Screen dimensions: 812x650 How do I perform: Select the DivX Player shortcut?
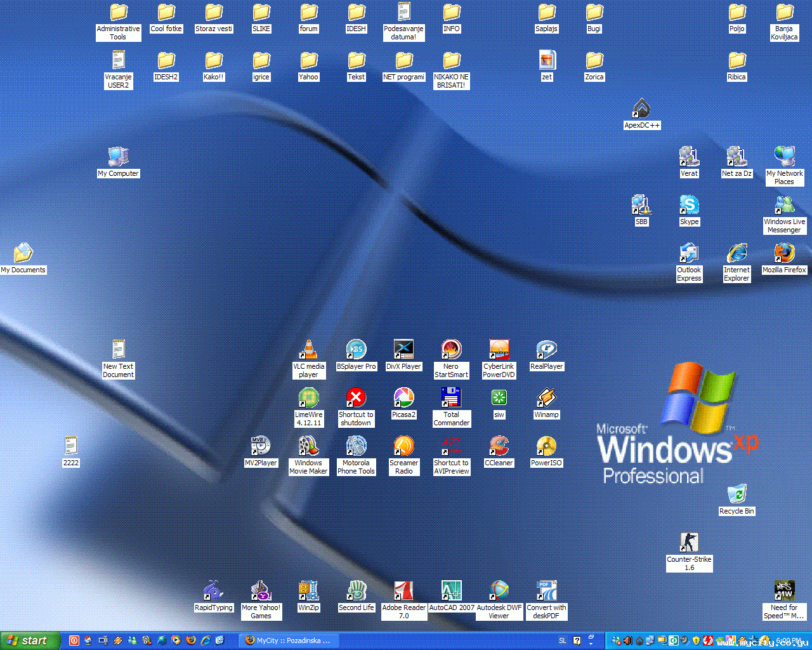[x=404, y=350]
